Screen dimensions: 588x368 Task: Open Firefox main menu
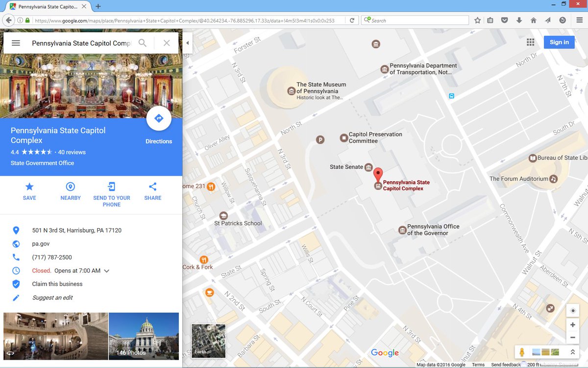click(579, 21)
